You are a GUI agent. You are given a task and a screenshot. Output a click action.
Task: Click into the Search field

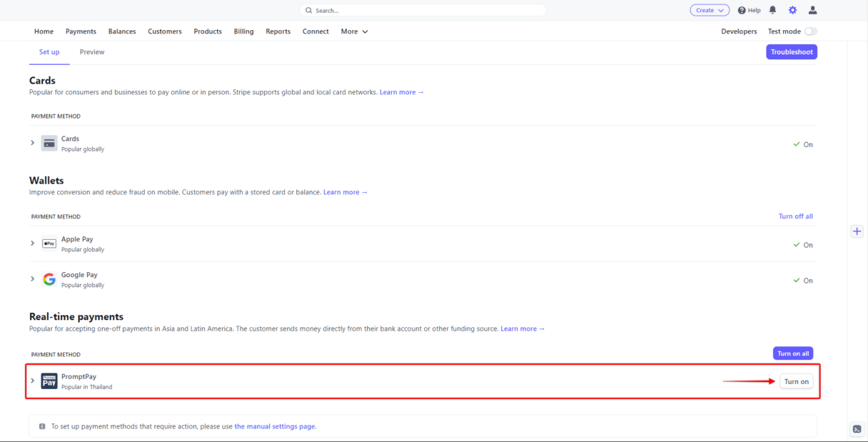(x=423, y=10)
